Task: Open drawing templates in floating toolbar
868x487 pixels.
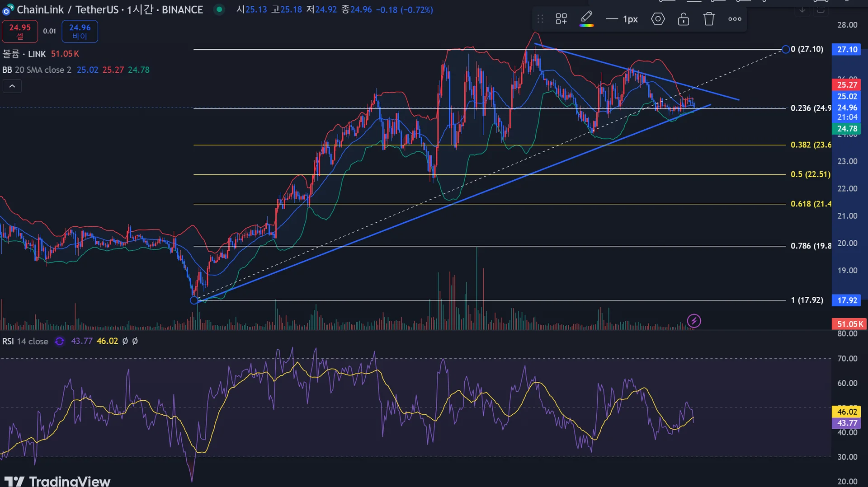Action: pyautogui.click(x=561, y=19)
